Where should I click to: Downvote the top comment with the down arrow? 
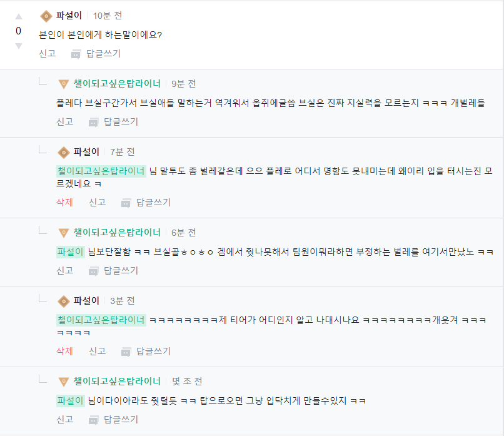tap(18, 46)
